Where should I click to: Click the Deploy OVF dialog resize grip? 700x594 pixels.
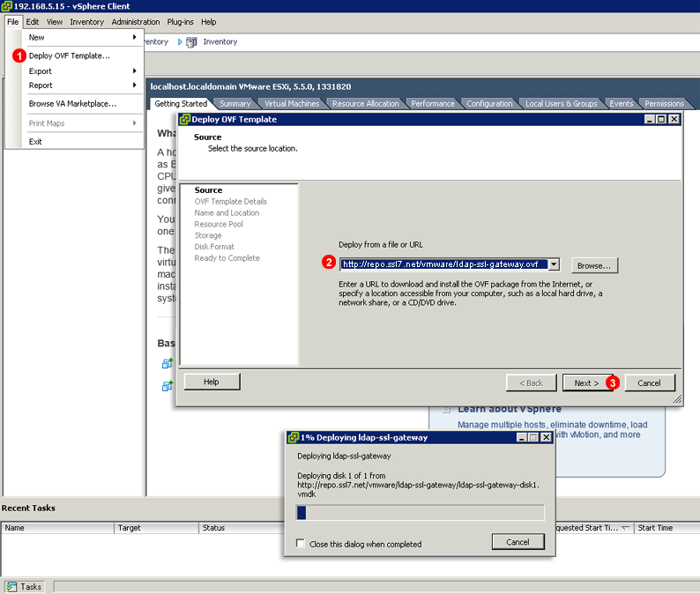pos(677,399)
